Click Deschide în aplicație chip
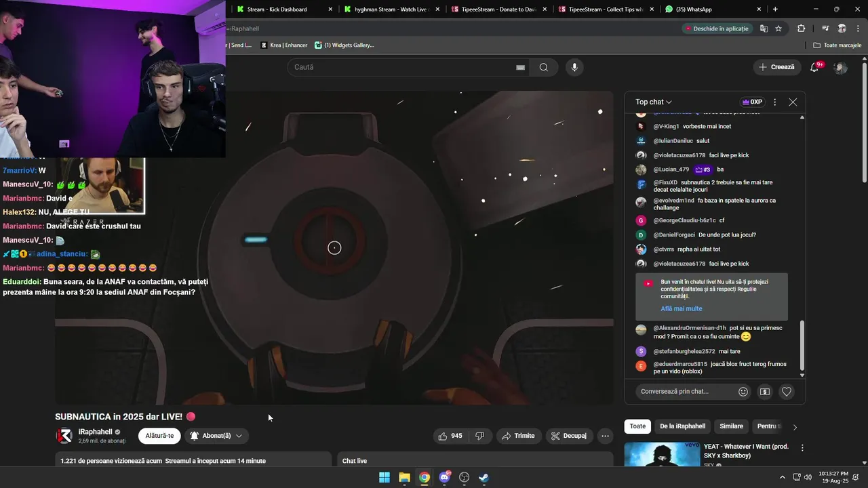This screenshot has height=488, width=868. [x=717, y=28]
